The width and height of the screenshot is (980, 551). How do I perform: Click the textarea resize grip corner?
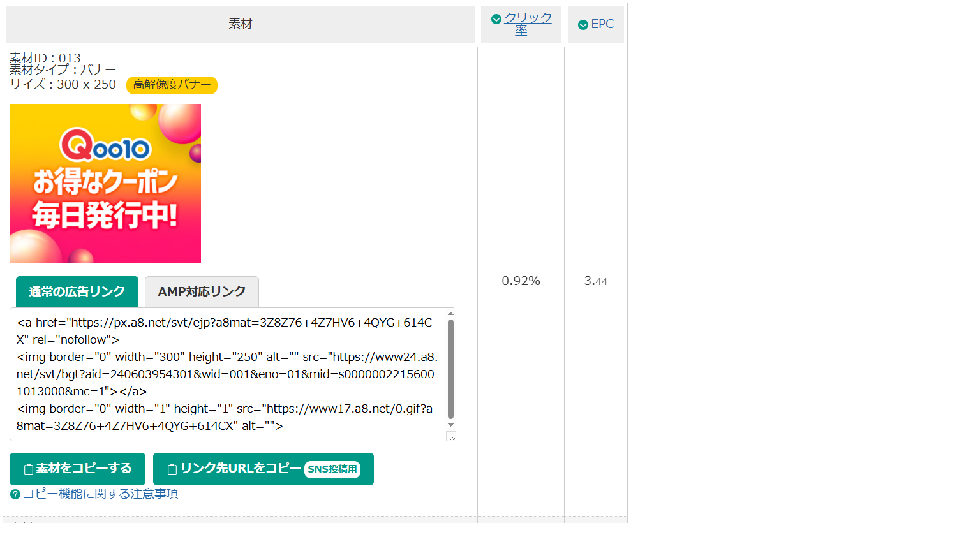pos(452,437)
